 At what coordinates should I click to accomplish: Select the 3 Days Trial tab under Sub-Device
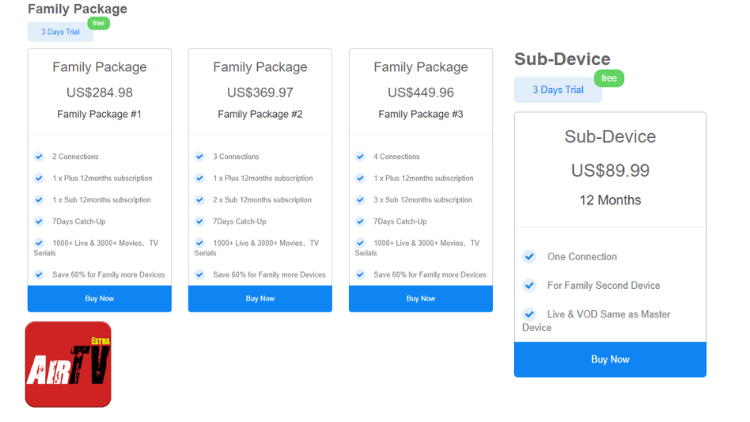coord(557,90)
